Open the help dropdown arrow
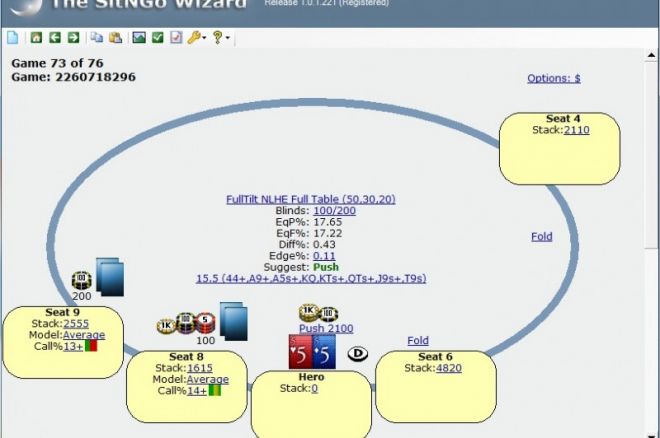 (x=228, y=38)
